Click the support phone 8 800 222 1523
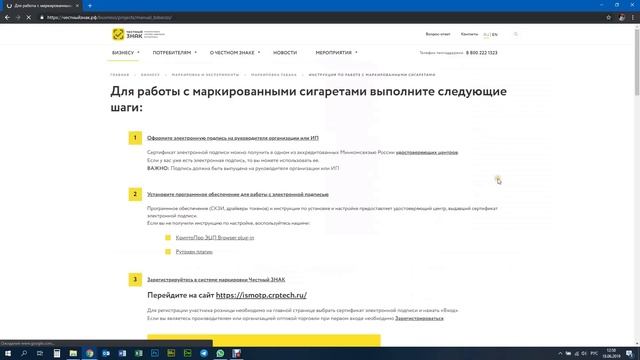The image size is (640, 360). point(482,53)
